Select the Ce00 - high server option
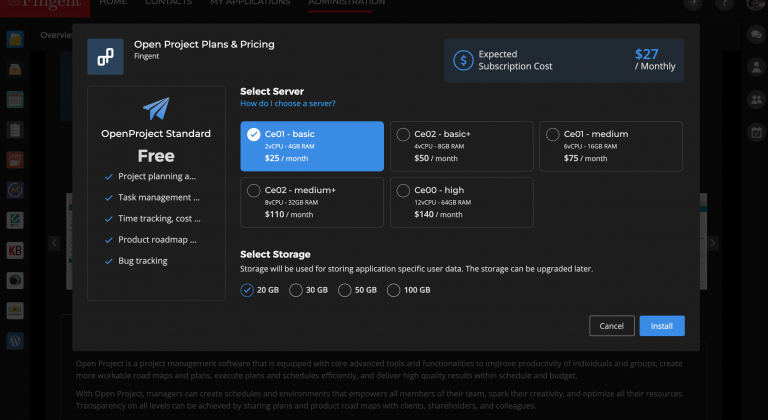Viewport: 768px width, 420px height. point(461,202)
